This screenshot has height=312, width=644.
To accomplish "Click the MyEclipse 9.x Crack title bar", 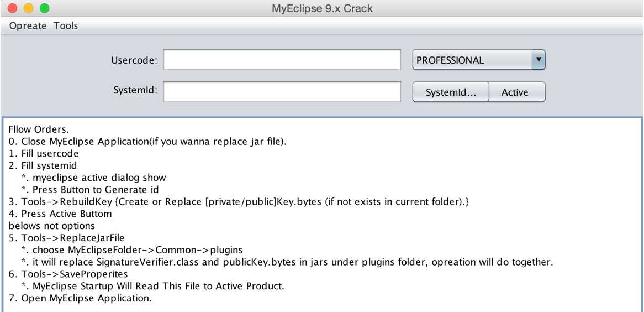I will tap(322, 8).
